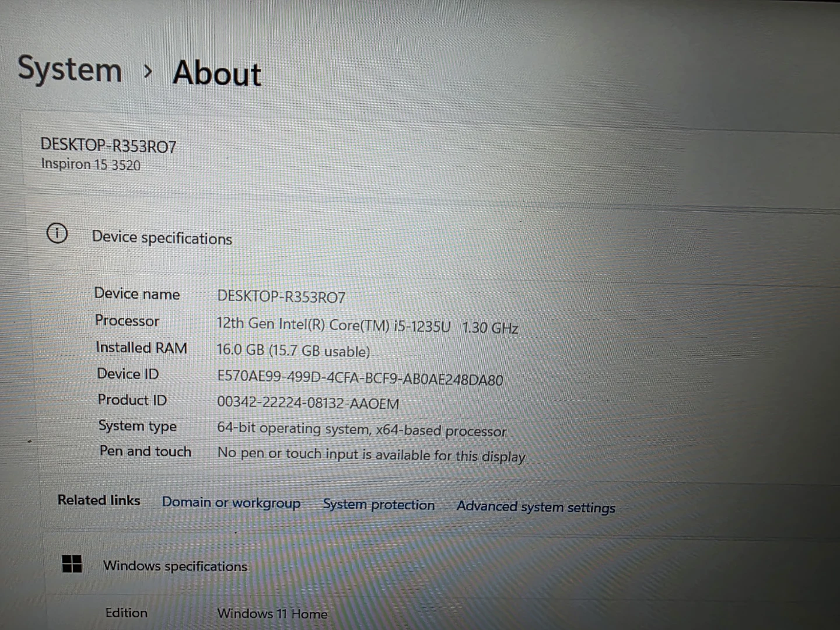
Task: Click the Windows logo icon beside Windows specifications
Action: pyautogui.click(x=72, y=563)
